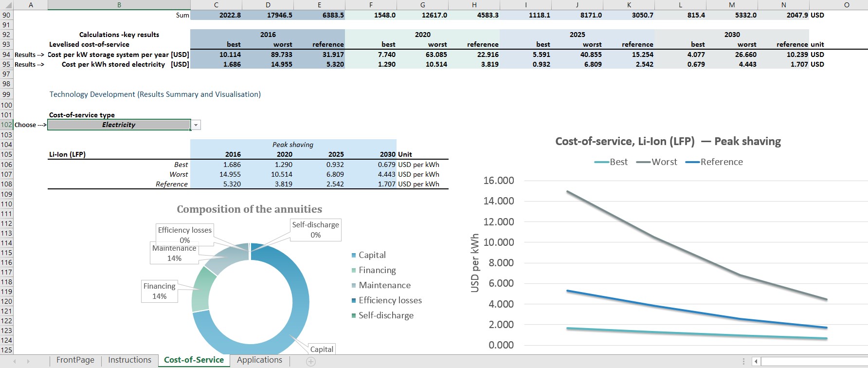This screenshot has width=868, height=368.
Task: Open the Applications sheet tab
Action: click(260, 360)
